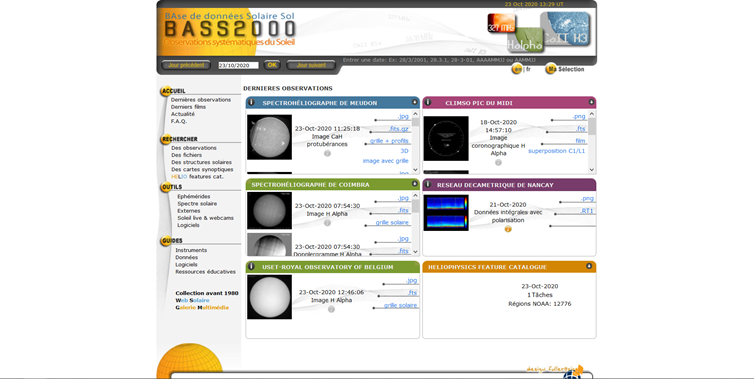Click orange info icon under Données intégrales avec polarisation
The height and width of the screenshot is (379, 754).
pyautogui.click(x=508, y=229)
